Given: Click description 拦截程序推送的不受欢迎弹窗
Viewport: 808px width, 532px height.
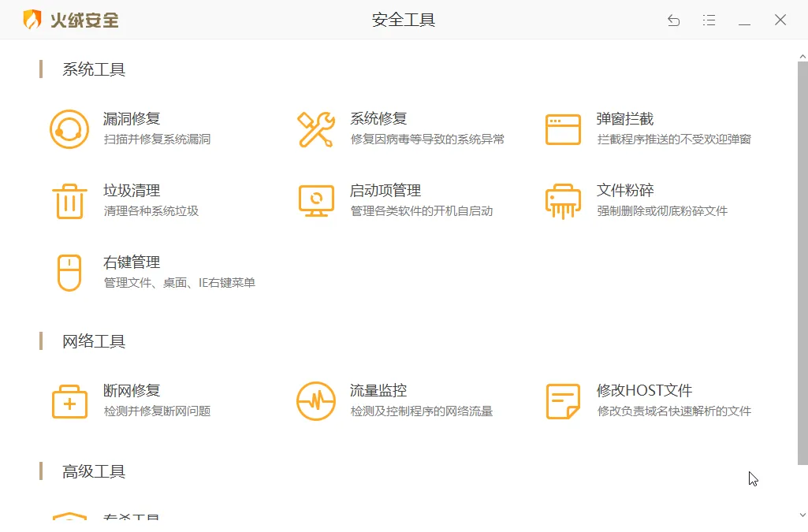Looking at the screenshot, I should tap(674, 140).
